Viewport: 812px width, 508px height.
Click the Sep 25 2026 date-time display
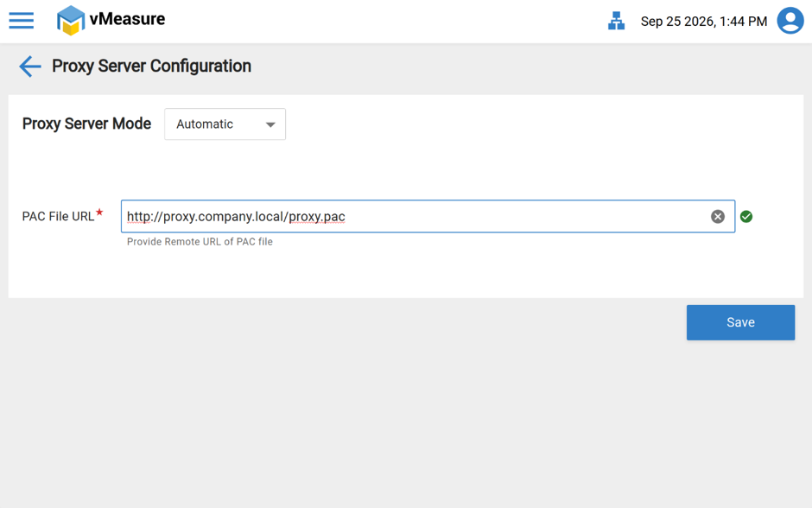pyautogui.click(x=704, y=22)
